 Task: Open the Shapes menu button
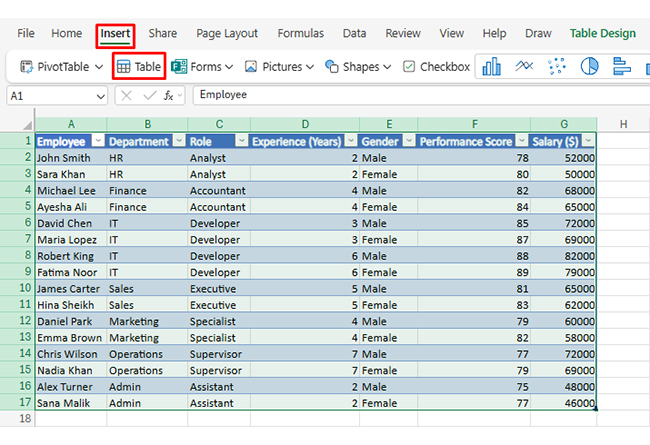click(x=358, y=67)
